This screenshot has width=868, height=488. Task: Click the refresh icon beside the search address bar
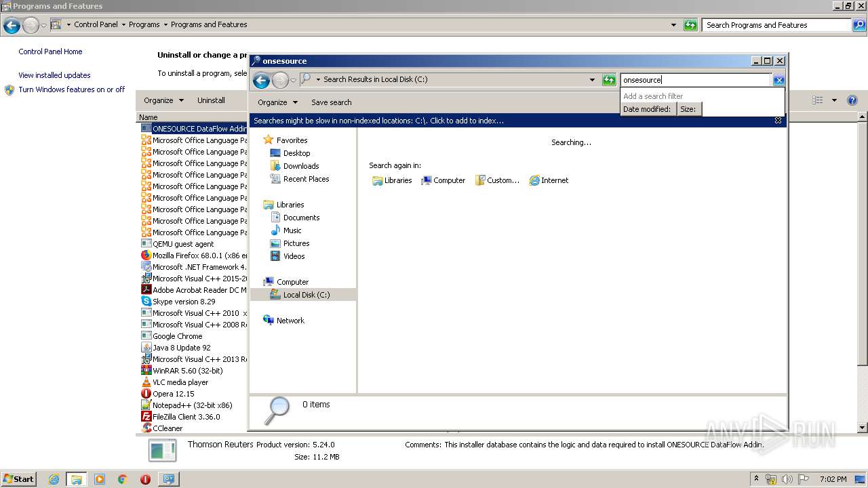pyautogui.click(x=609, y=80)
